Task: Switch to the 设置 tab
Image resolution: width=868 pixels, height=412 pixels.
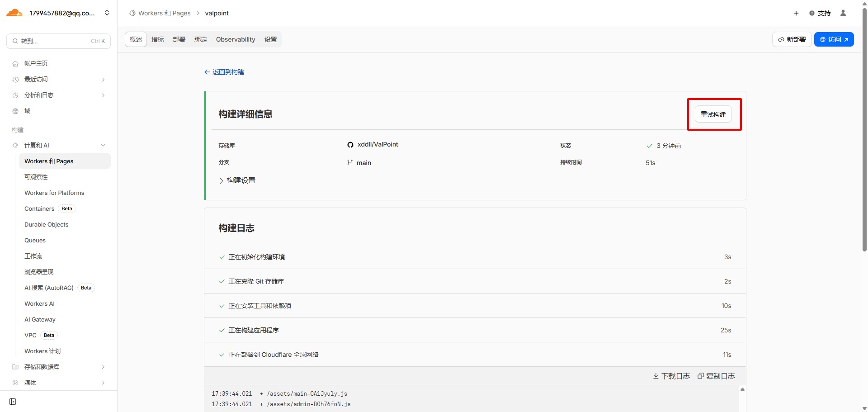Action: (x=271, y=39)
